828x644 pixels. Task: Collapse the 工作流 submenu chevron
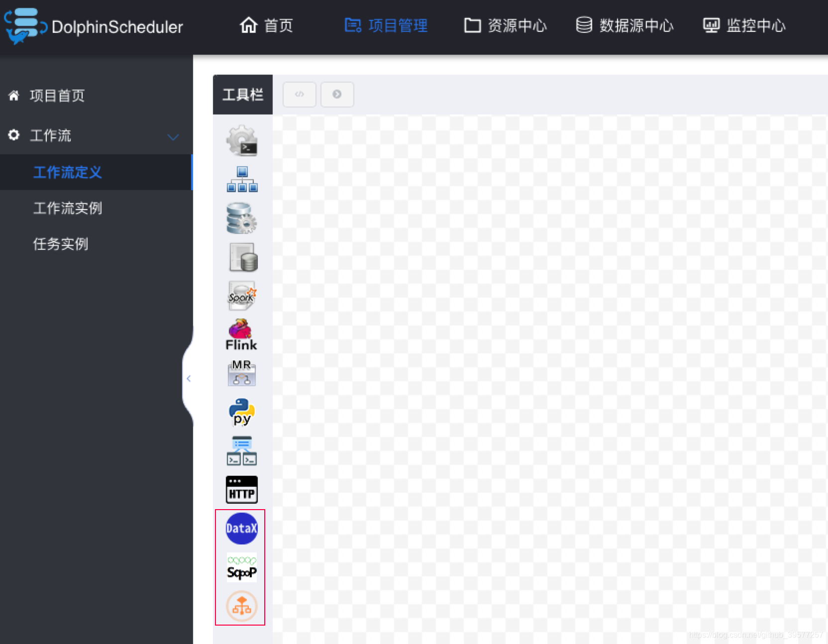(x=173, y=136)
